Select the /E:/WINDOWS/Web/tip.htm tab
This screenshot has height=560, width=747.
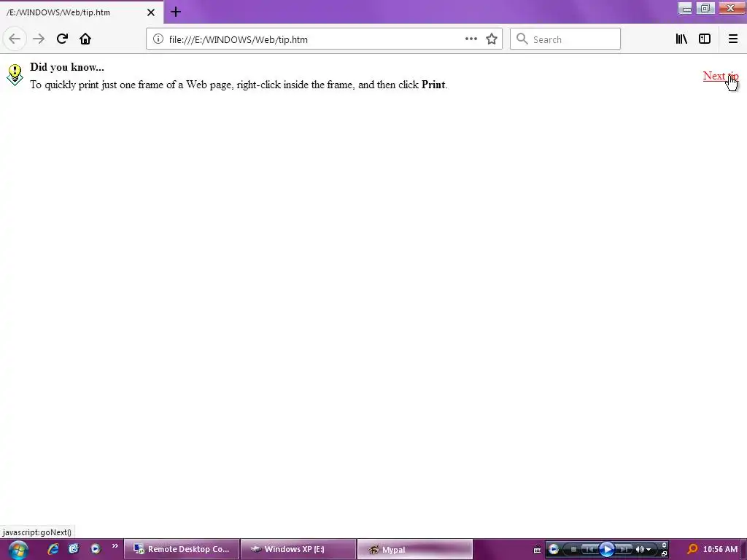coord(82,12)
